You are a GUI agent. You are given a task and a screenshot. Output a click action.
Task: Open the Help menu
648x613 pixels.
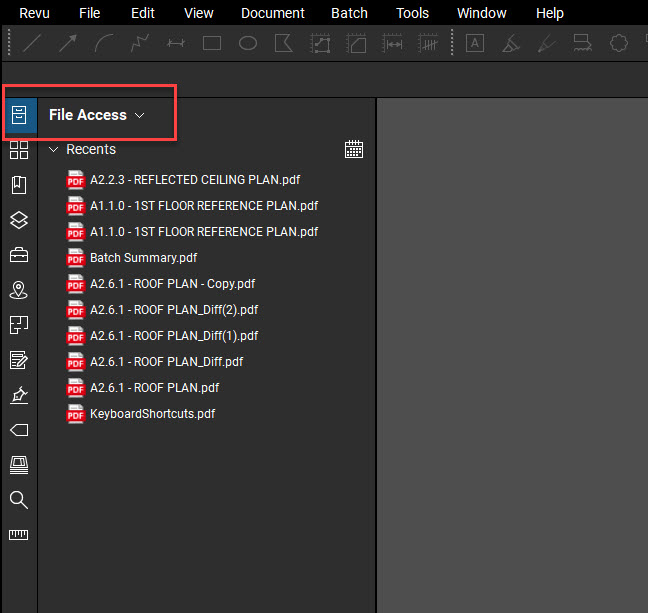pyautogui.click(x=550, y=13)
